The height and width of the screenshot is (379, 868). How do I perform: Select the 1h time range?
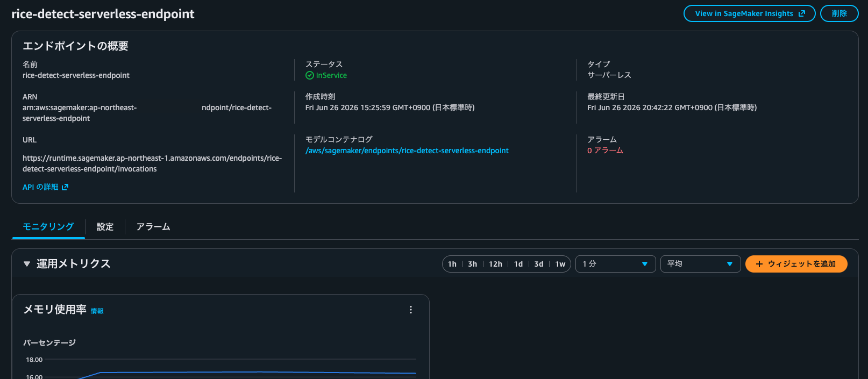452,264
